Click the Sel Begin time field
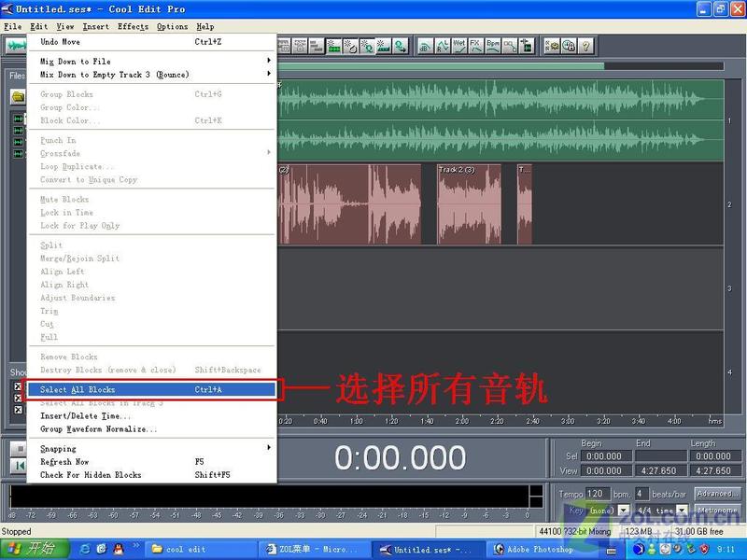747x560 pixels. coord(606,455)
